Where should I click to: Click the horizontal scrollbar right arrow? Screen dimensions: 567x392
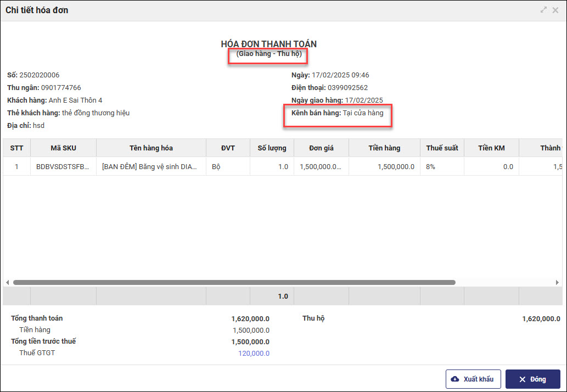tap(558, 283)
